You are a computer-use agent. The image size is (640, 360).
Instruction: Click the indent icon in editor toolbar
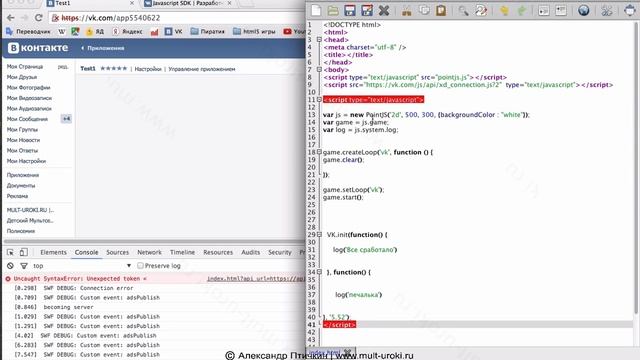[561, 11]
